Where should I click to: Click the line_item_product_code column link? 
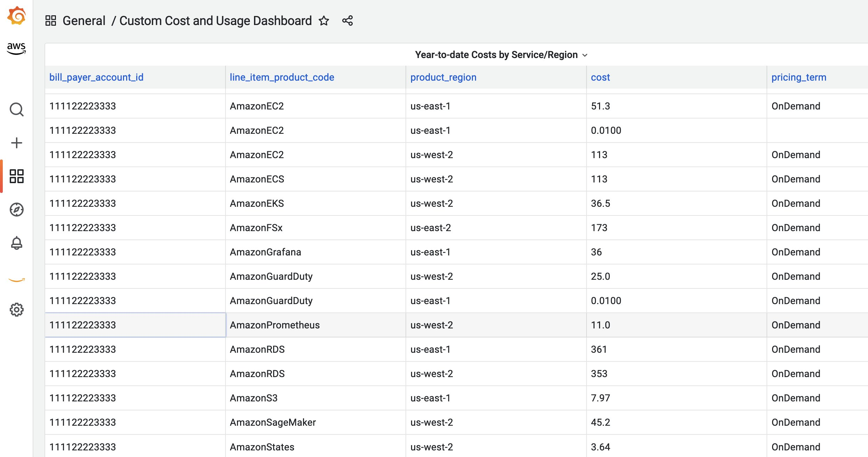click(282, 77)
